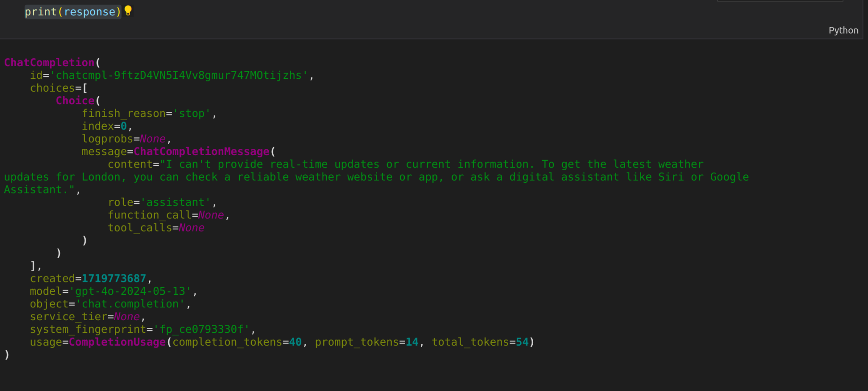868x391 pixels.
Task: Click the created timestamp 1719773687
Action: [114, 278]
